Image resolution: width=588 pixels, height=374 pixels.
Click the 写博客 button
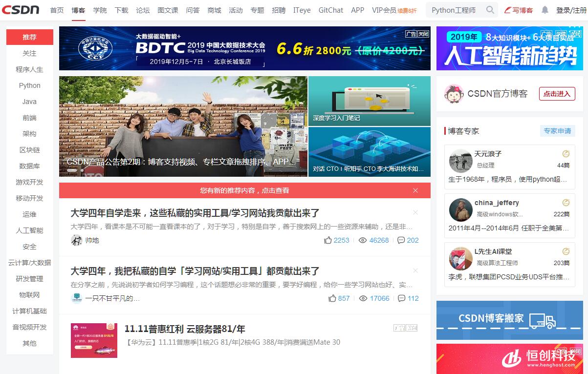pyautogui.click(x=519, y=10)
